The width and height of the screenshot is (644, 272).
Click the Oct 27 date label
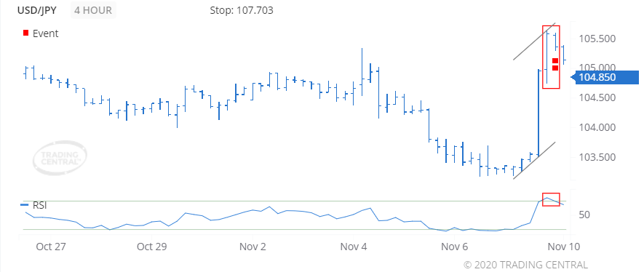click(x=52, y=247)
